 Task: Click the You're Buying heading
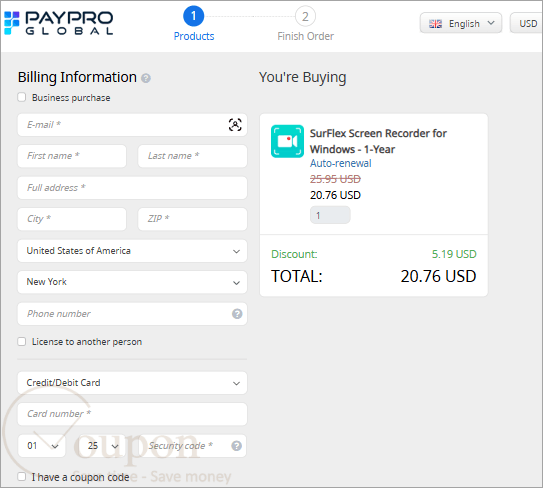303,77
